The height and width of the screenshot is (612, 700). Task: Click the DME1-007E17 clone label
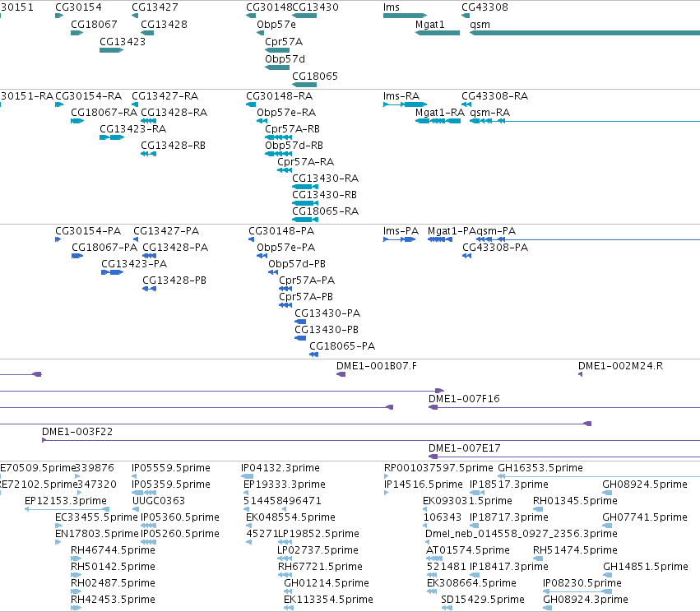[x=464, y=448]
